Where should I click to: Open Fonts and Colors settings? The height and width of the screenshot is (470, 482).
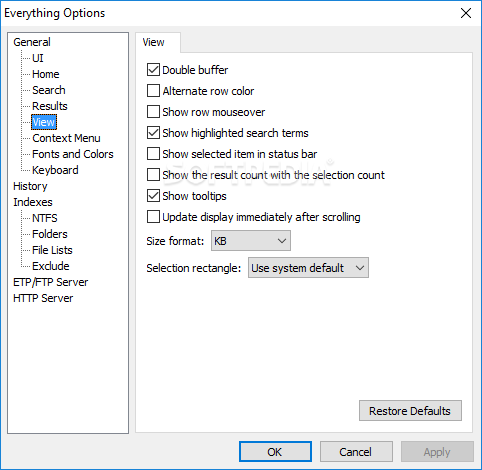(x=73, y=154)
